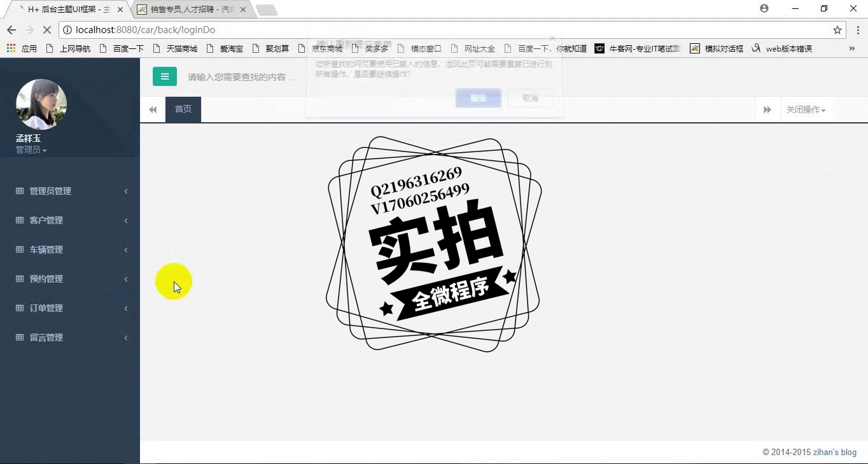
Task: Click the grid icon beside 管理员管理
Action: pos(20,191)
